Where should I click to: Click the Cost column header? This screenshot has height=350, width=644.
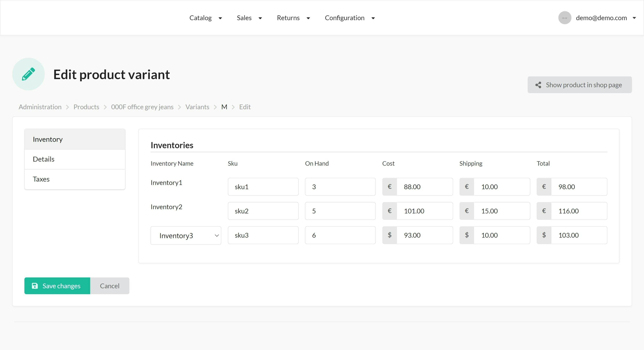pos(388,163)
